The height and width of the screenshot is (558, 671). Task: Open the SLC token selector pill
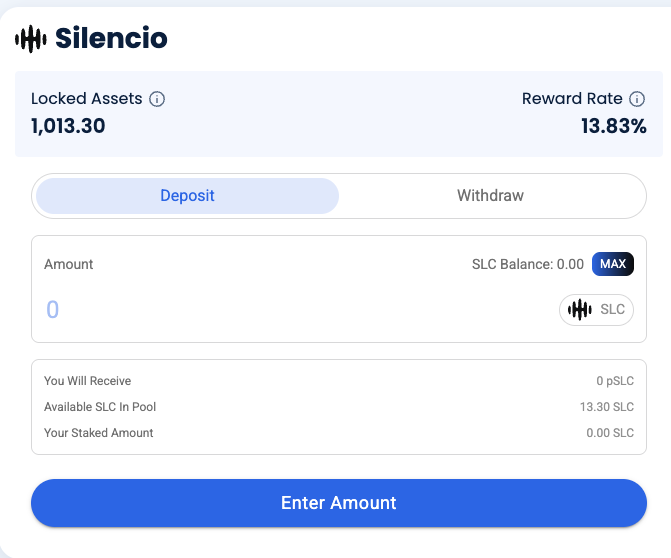pos(596,310)
